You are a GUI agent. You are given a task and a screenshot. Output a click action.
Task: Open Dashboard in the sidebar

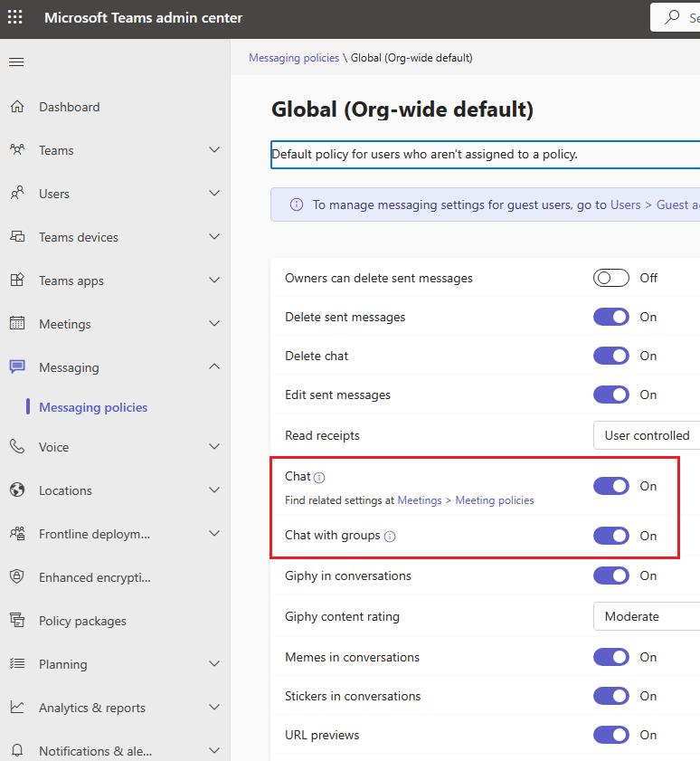pos(70,107)
